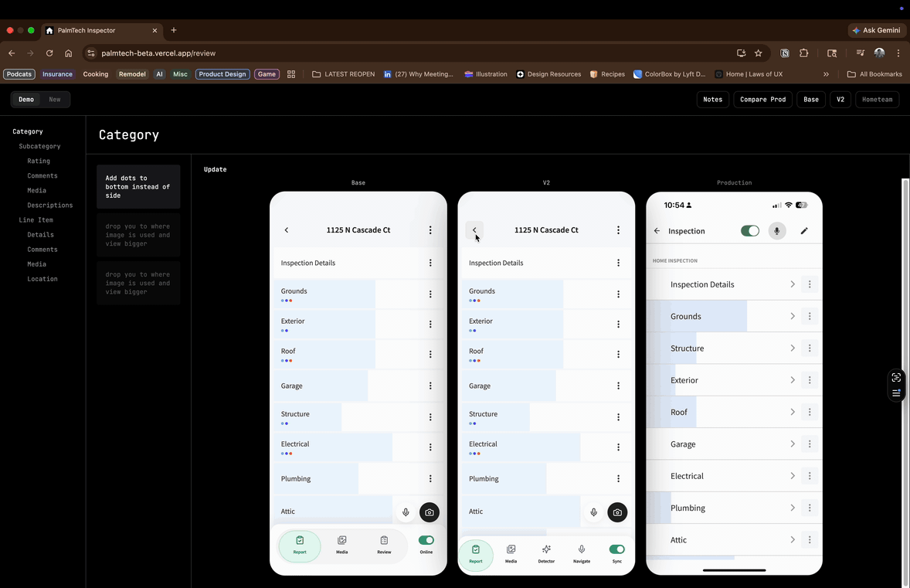Click the Notes button
The height and width of the screenshot is (588, 910).
click(x=712, y=100)
